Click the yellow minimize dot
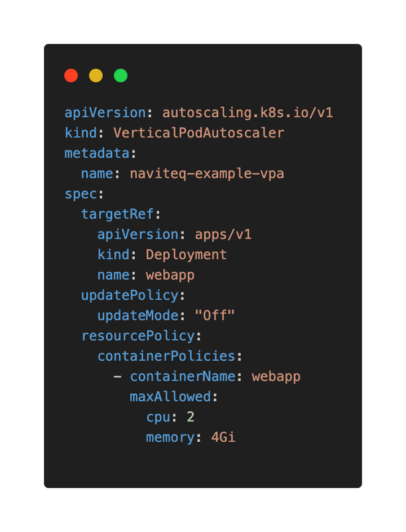 [x=96, y=76]
